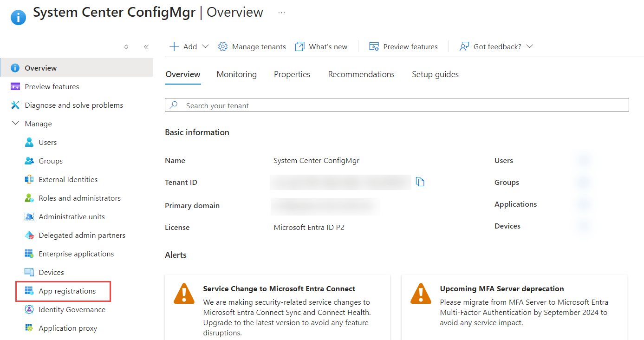644x340 pixels.
Task: Click the Administrative units icon
Action: (29, 216)
